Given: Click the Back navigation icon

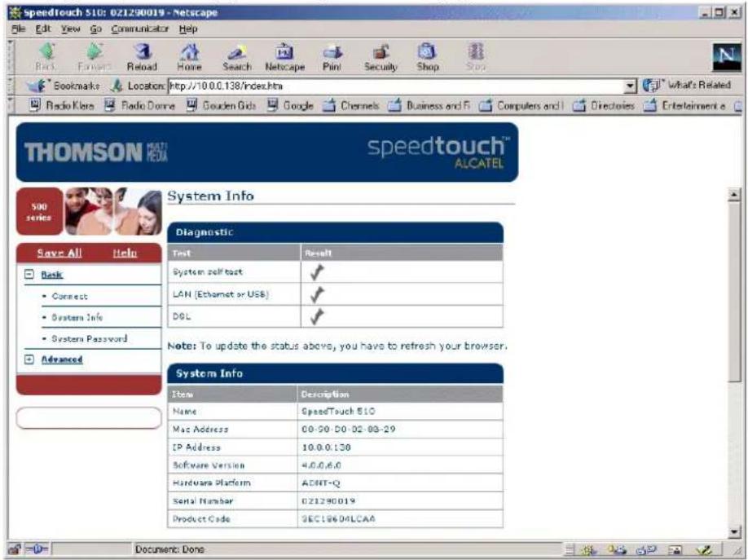Looking at the screenshot, I should (46, 51).
